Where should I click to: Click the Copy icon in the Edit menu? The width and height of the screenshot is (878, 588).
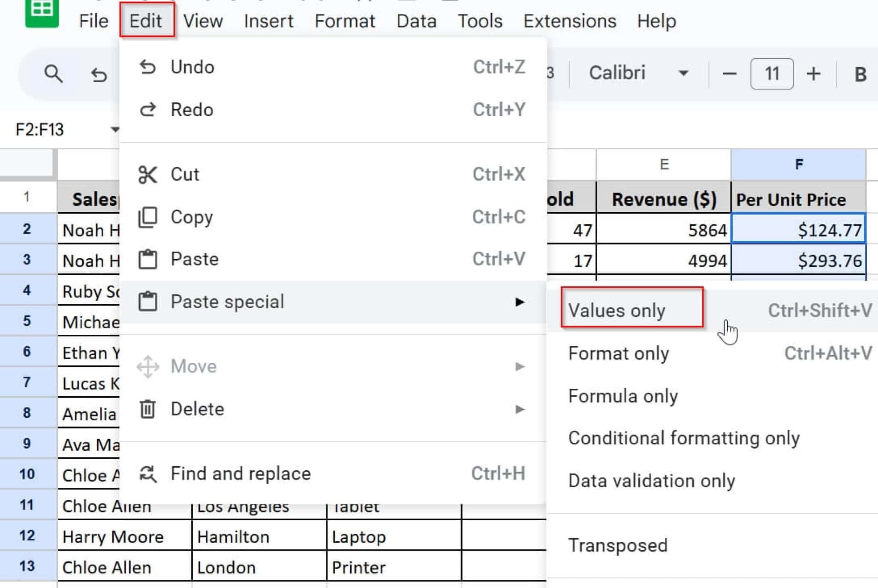tap(147, 216)
